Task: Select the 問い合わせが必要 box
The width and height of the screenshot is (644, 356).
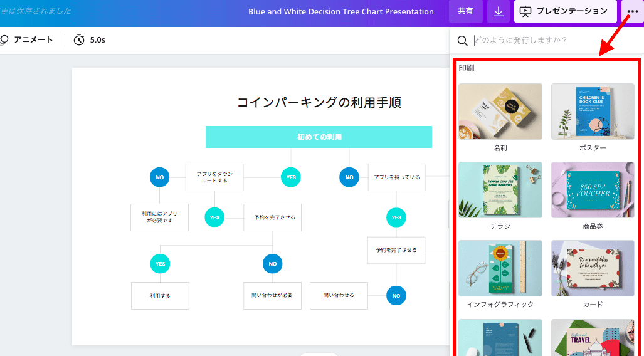Action: (x=272, y=296)
